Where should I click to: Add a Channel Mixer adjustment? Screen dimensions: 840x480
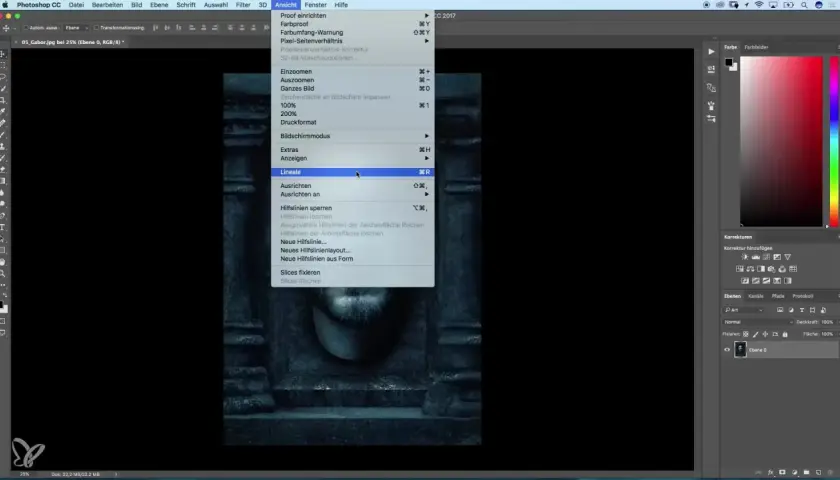point(782,269)
